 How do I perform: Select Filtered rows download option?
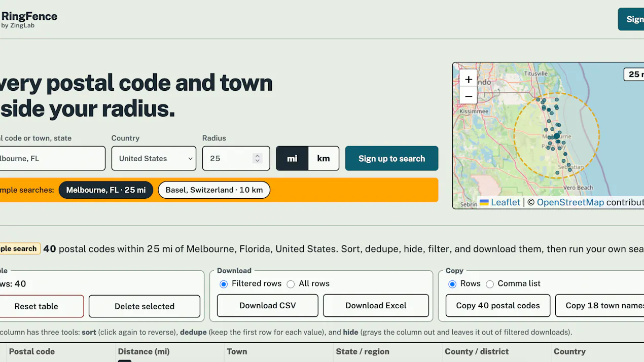tap(224, 284)
